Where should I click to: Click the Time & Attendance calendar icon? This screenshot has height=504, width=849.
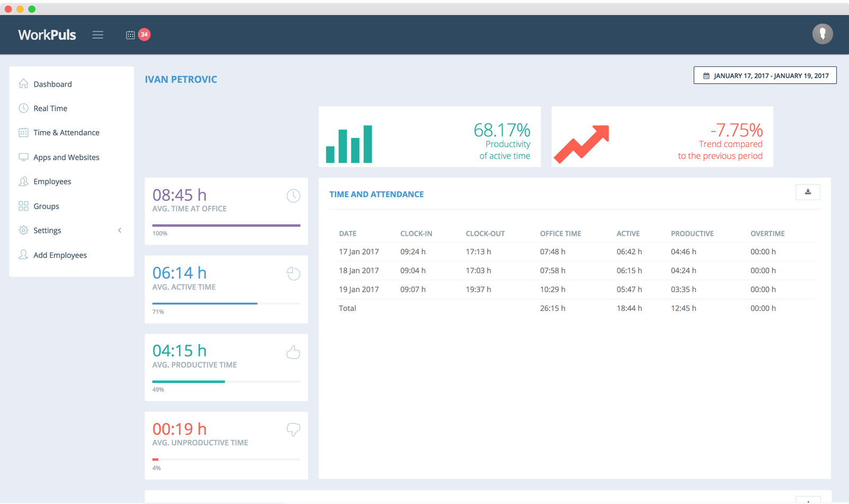click(x=23, y=133)
